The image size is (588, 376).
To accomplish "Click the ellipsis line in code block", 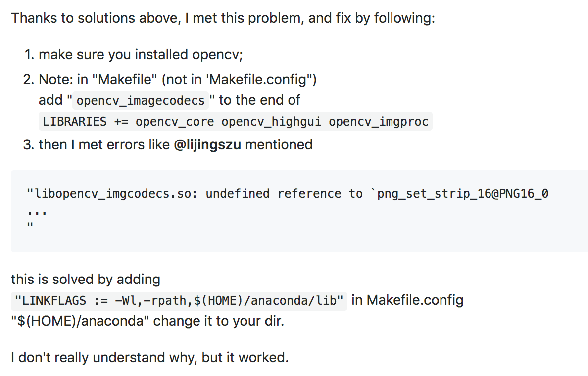I will click(x=37, y=213).
